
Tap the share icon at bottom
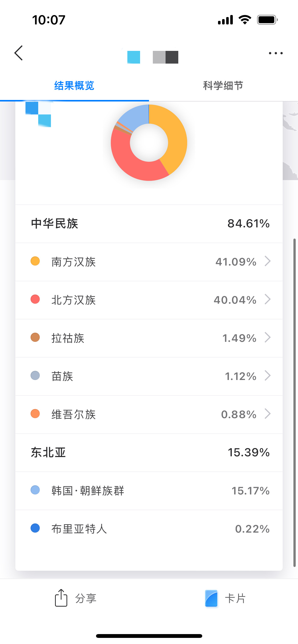click(61, 598)
